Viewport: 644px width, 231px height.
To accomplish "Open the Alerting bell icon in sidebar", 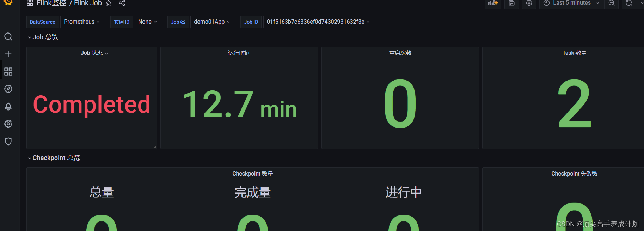I will pyautogui.click(x=8, y=106).
